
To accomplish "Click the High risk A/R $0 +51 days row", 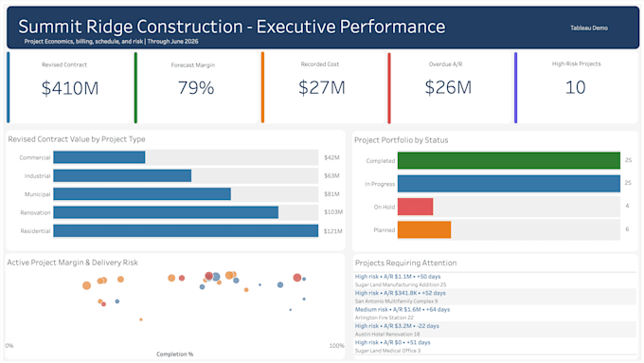I will pos(393,342).
